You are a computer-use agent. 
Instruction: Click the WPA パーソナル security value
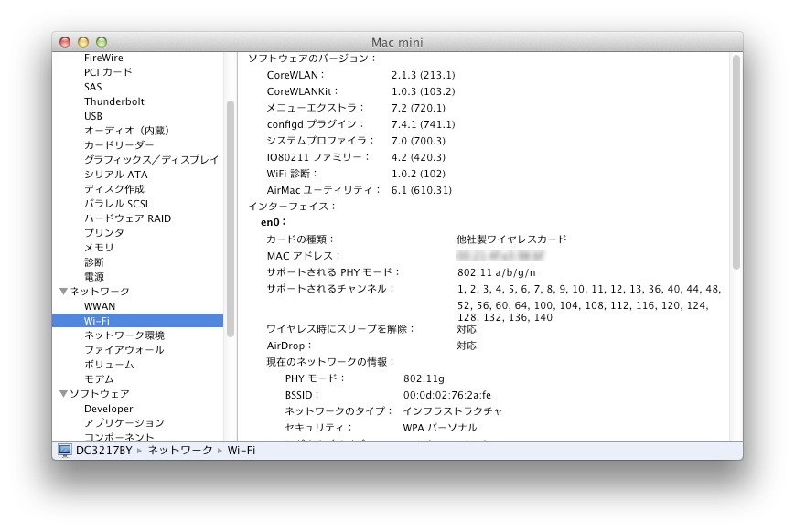[x=440, y=428]
